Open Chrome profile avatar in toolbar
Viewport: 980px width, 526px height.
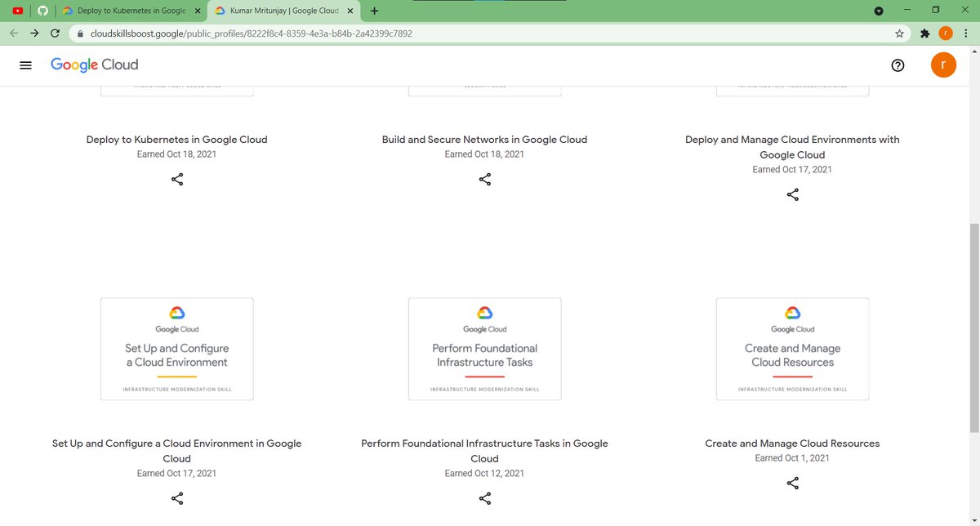946,33
